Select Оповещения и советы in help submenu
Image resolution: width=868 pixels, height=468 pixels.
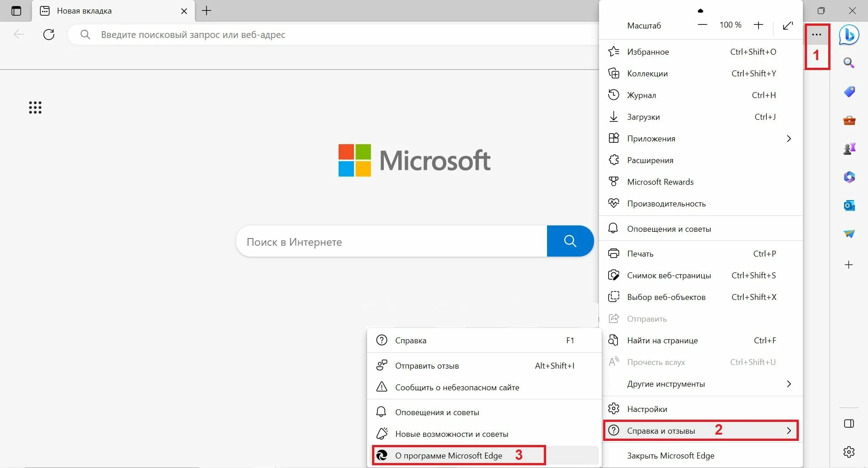[484, 412]
